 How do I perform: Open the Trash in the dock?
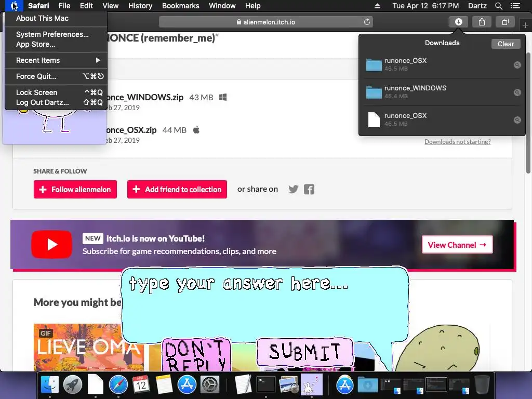coord(482,385)
